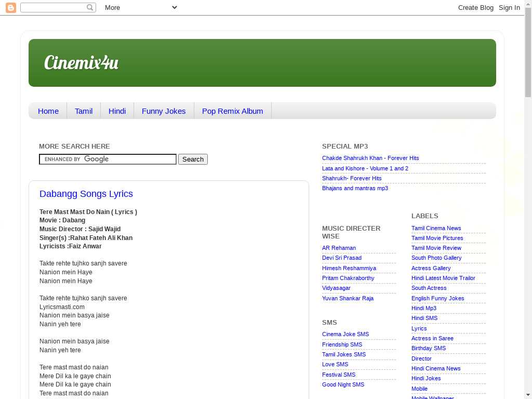Switch to the Tamil tab
Image resolution: width=532 pixels, height=399 pixels.
(x=84, y=111)
